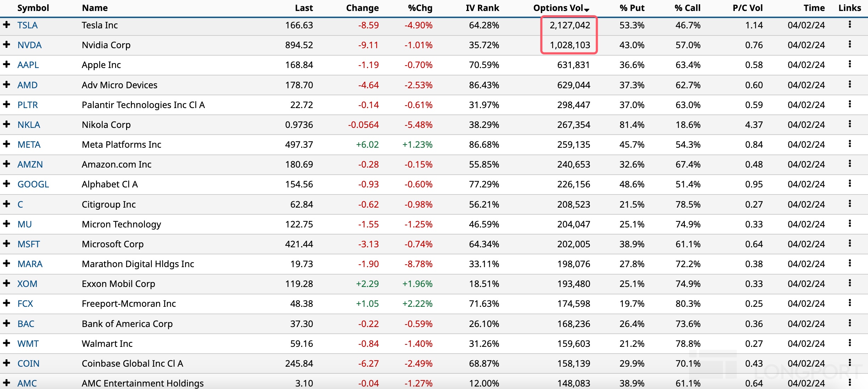
Task: Click the WMT ticker link
Action: coord(28,344)
